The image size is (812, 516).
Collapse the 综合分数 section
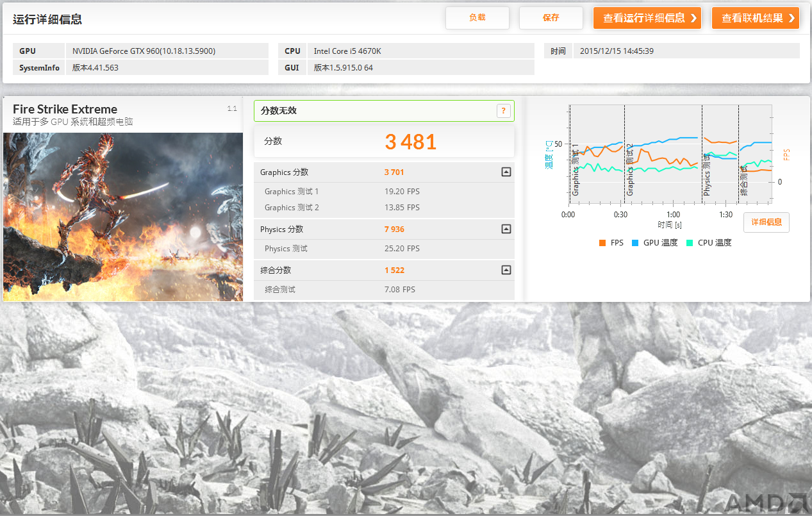506,270
